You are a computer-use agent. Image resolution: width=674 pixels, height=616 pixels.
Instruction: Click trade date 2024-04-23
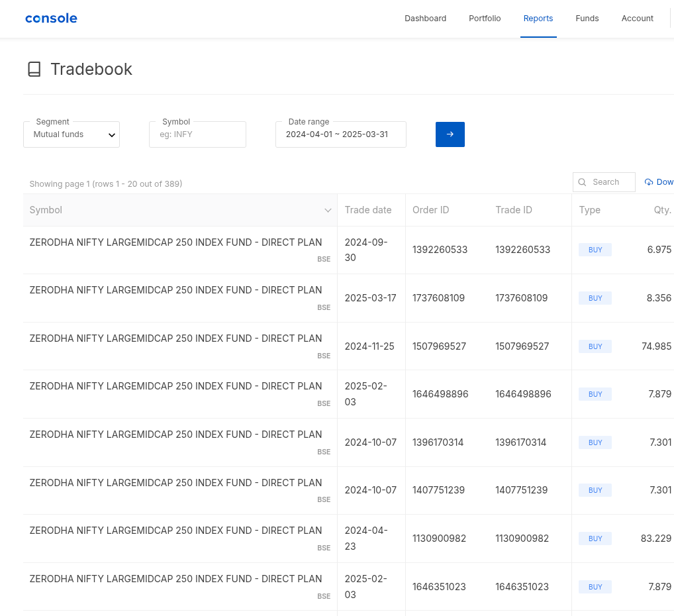(x=366, y=538)
